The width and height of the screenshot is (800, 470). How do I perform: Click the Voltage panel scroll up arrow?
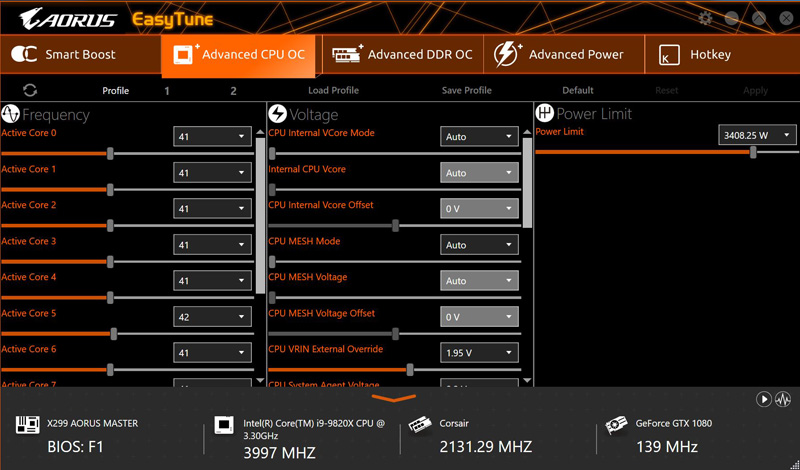point(527,132)
